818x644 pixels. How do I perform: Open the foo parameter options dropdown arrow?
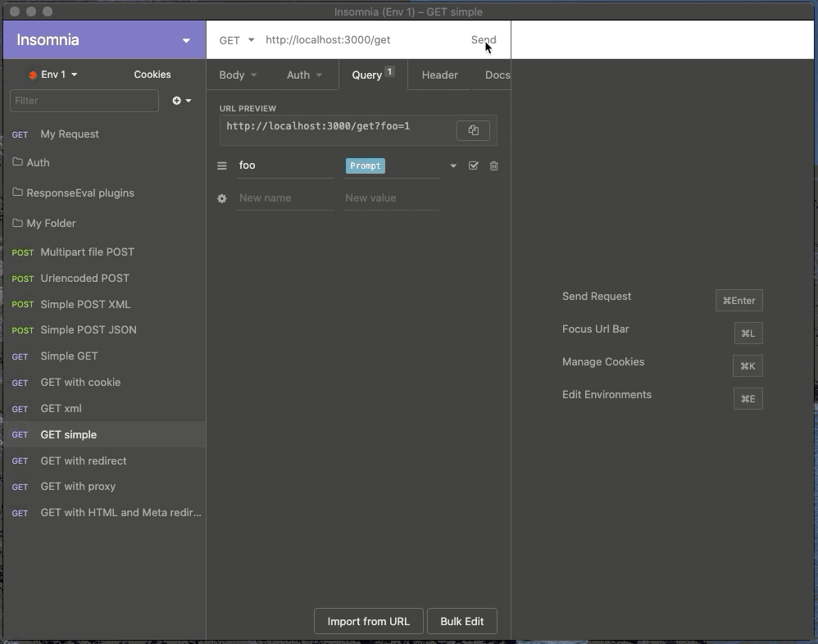click(x=452, y=166)
